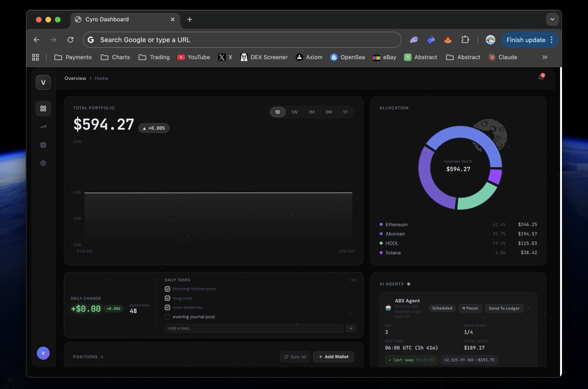Select the 1Y time range
588x389 pixels.
coord(345,112)
